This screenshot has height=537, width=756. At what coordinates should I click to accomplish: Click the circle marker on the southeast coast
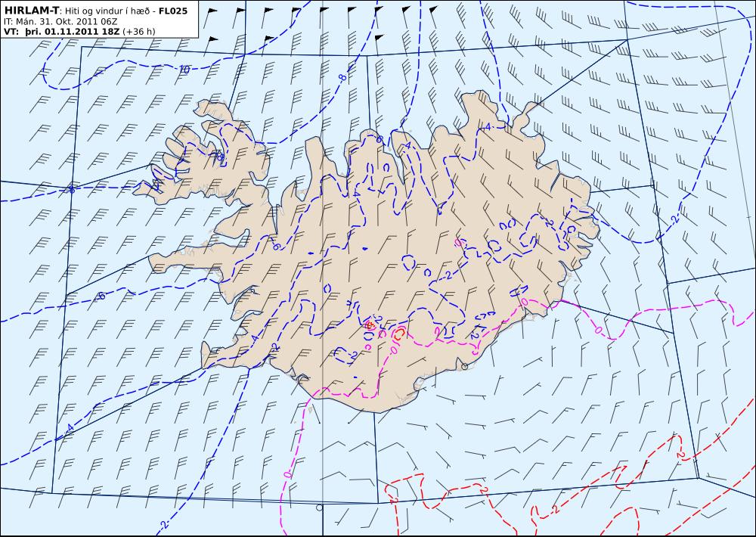point(465,367)
